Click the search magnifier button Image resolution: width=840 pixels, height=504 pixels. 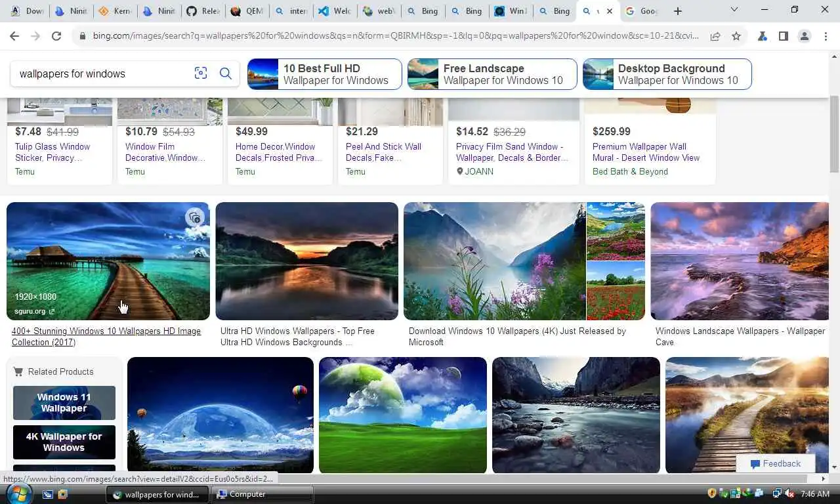226,73
